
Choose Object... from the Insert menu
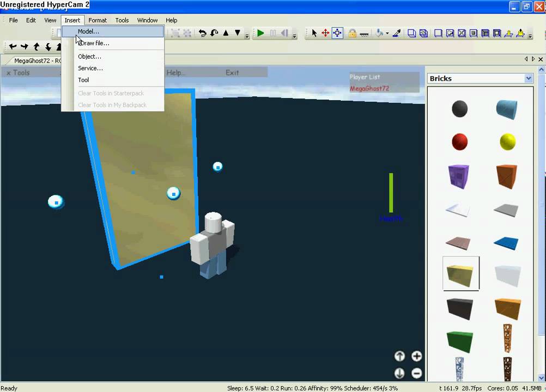[x=113, y=56]
